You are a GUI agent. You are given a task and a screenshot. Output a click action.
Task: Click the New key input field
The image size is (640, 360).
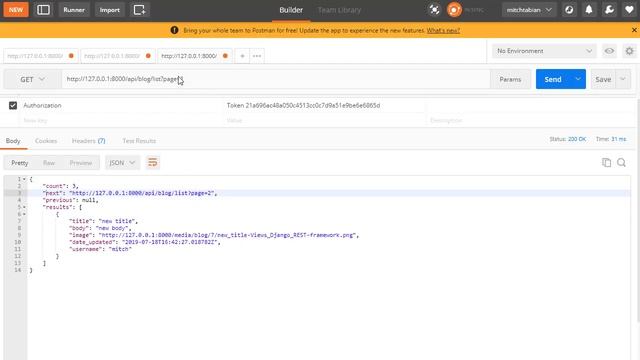tap(120, 120)
